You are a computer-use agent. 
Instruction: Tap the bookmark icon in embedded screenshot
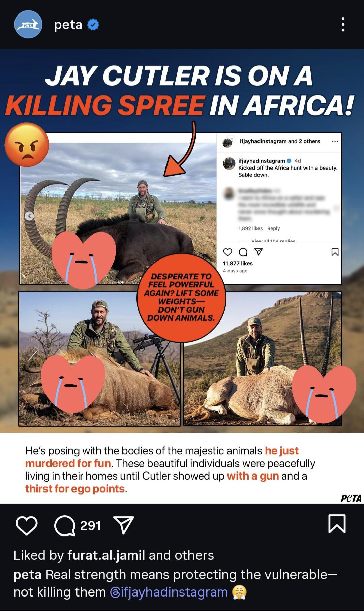pos(335,252)
